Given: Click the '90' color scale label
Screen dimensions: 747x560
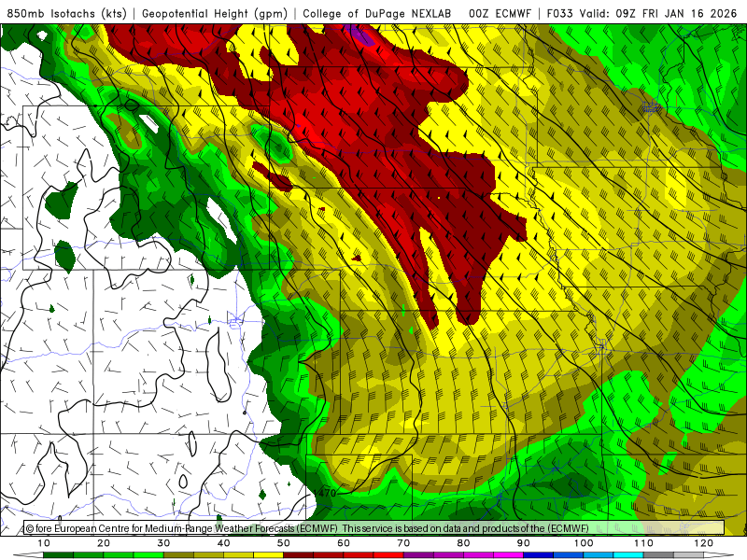Looking at the screenshot, I should (524, 543).
